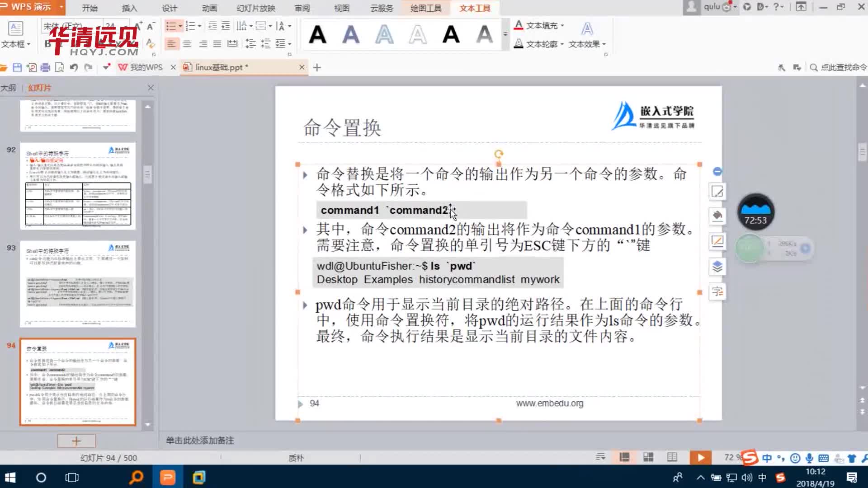Screen dimensions: 868x488
Task: Toggle bullet list formatting
Action: click(171, 26)
